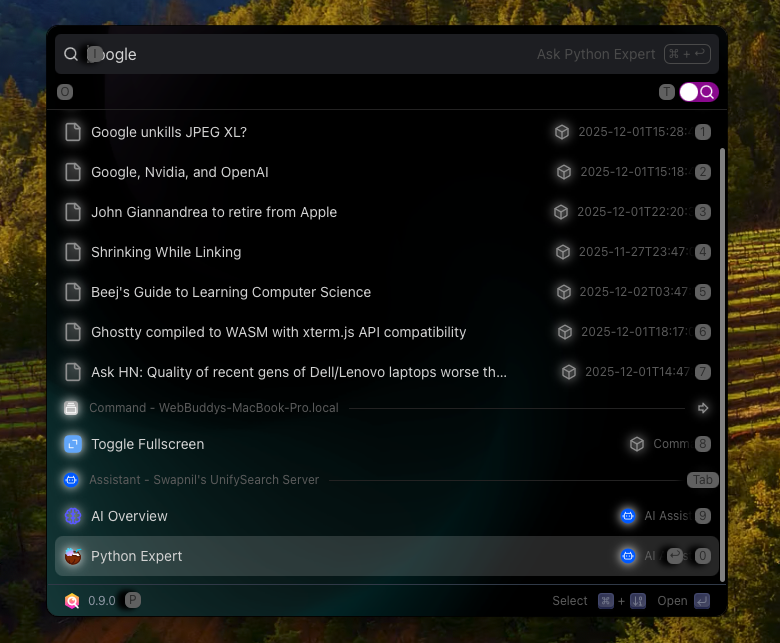Open 'Ask HN: Quality of recent gens' result
The width and height of the screenshot is (780, 643).
[x=387, y=372]
